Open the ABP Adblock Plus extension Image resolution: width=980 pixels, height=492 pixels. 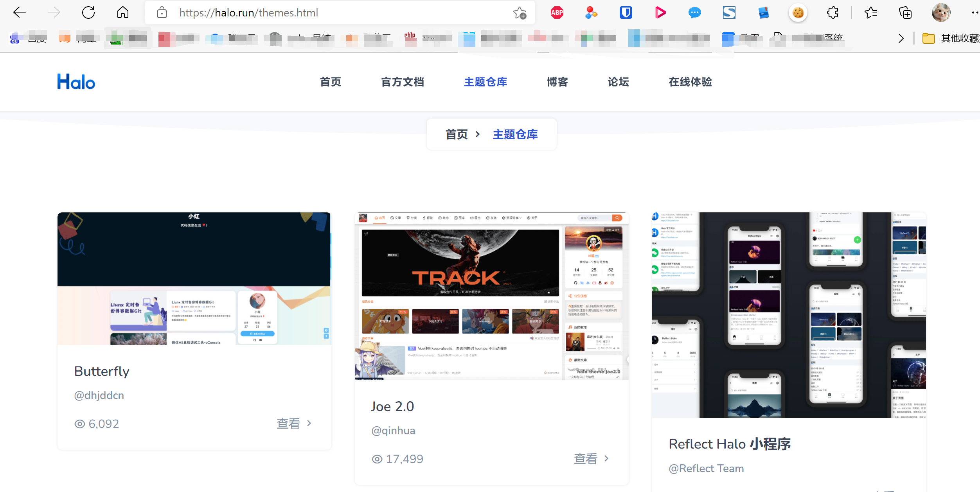click(x=557, y=13)
